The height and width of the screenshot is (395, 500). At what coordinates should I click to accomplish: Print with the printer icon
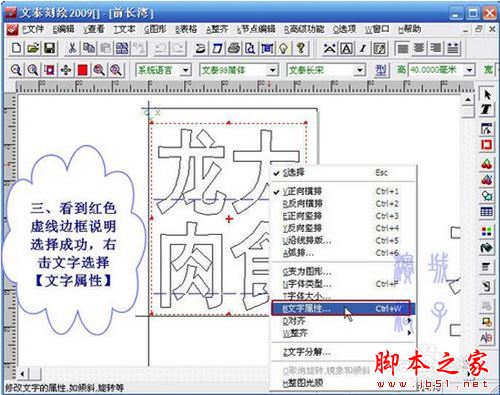coord(234,49)
